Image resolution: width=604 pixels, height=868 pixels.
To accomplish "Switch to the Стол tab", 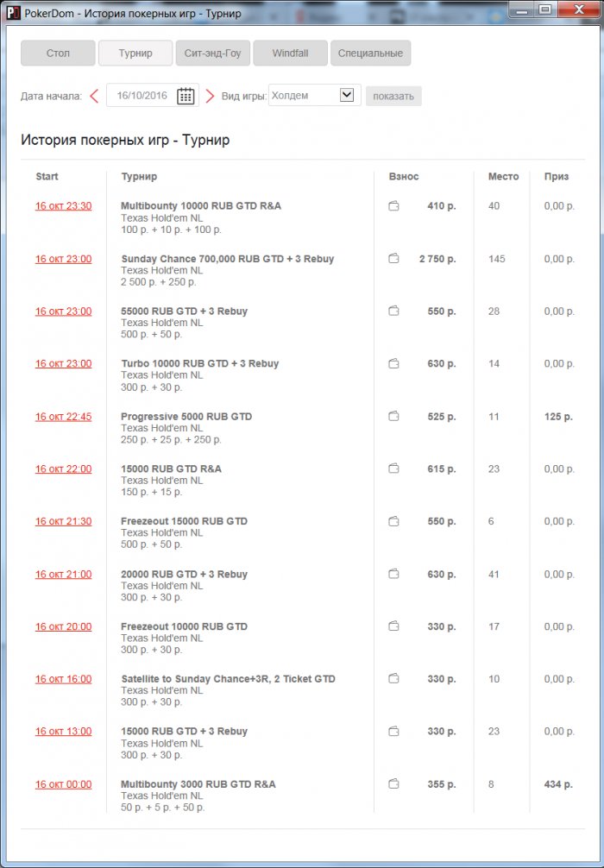I will coord(58,53).
